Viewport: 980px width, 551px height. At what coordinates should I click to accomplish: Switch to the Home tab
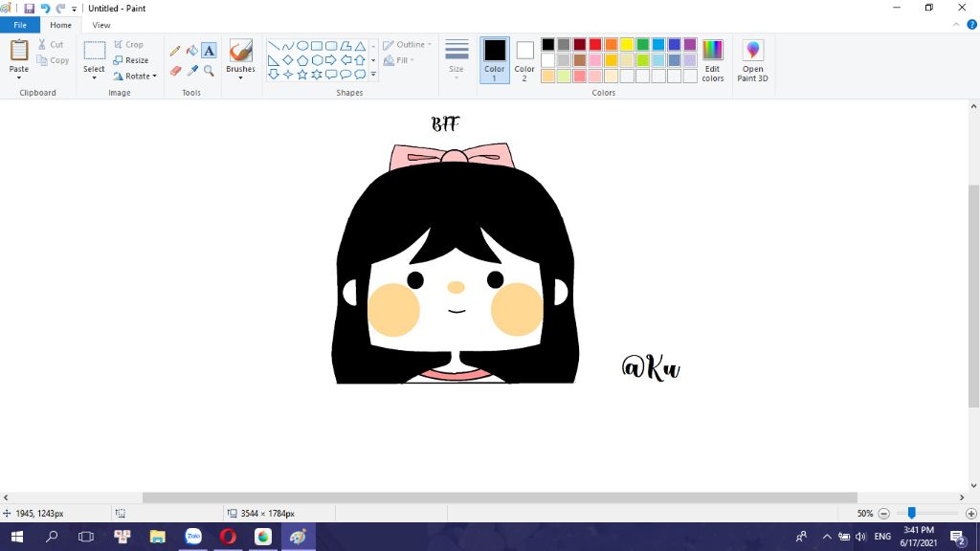click(x=60, y=25)
